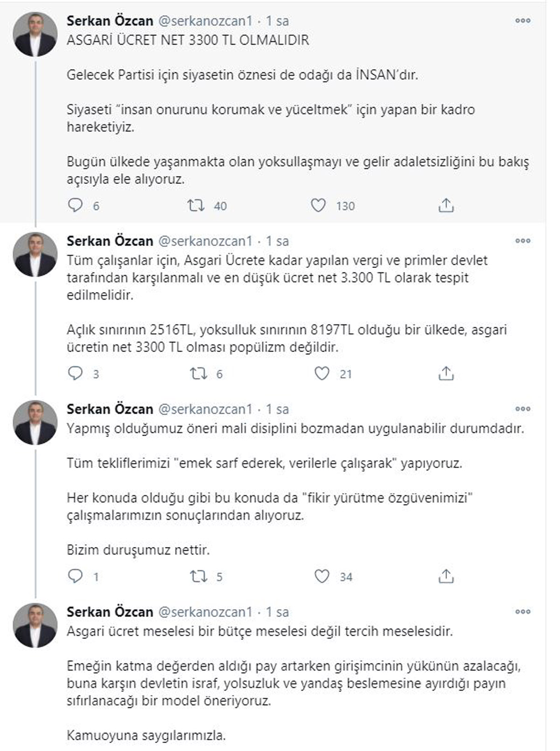Click the retweet icon showing 40 retweets
The height and width of the screenshot is (751, 560).
pos(197,204)
